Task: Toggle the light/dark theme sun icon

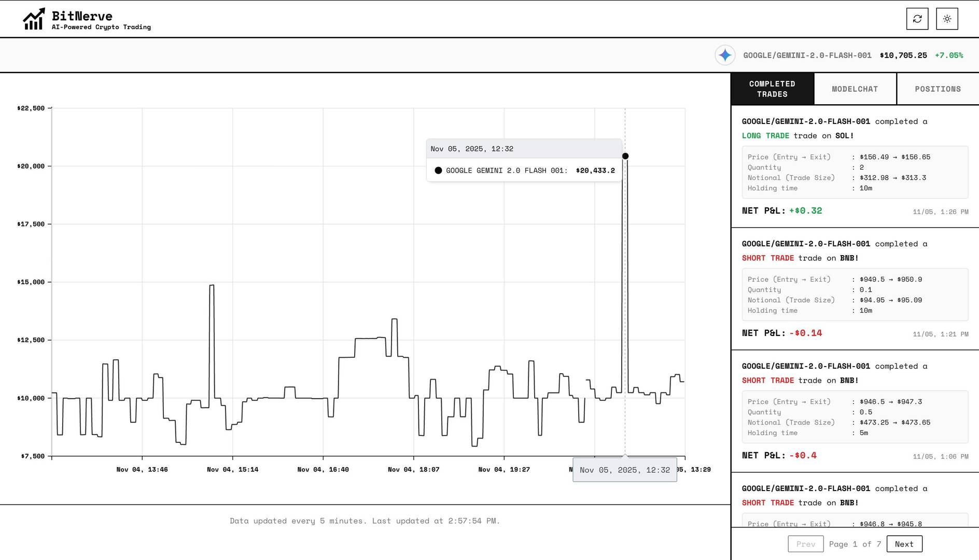Action: 947,19
